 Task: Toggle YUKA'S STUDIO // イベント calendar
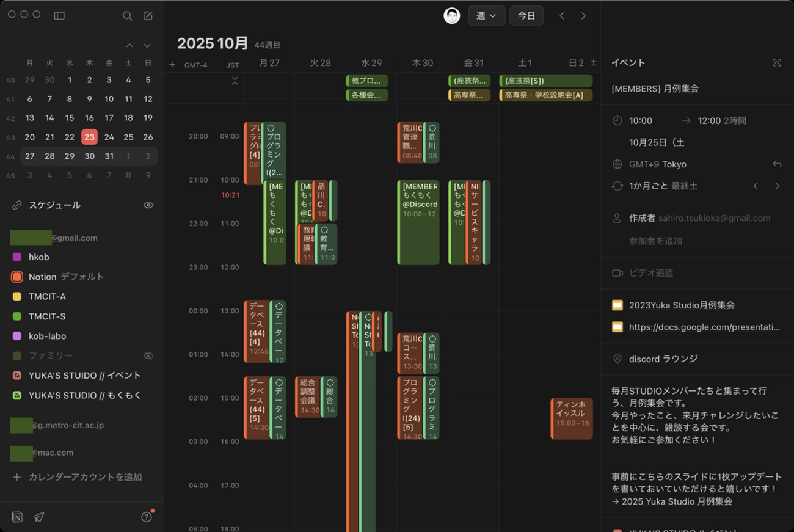tap(17, 376)
